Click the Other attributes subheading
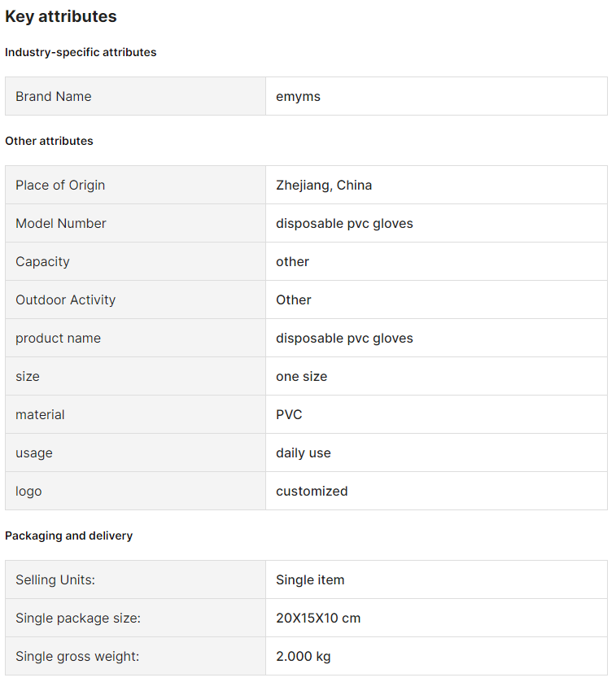The width and height of the screenshot is (616, 682). pyautogui.click(x=49, y=141)
